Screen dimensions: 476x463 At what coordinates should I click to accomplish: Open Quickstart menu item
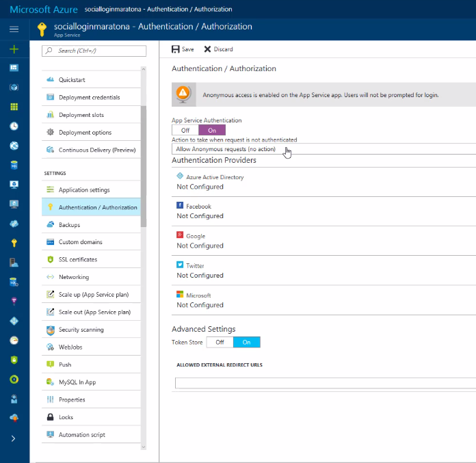[x=91, y=80]
